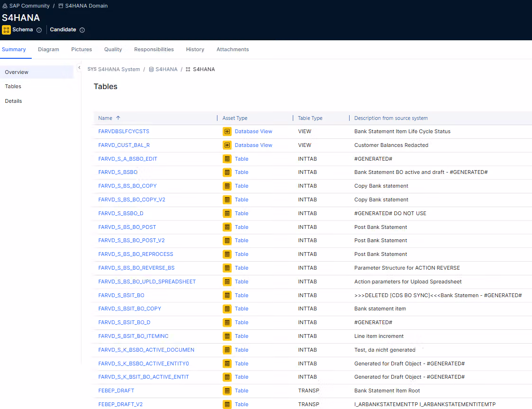Click TRANSP type in FEBEP_DRAFT row
This screenshot has height=409, width=532.
pos(308,391)
